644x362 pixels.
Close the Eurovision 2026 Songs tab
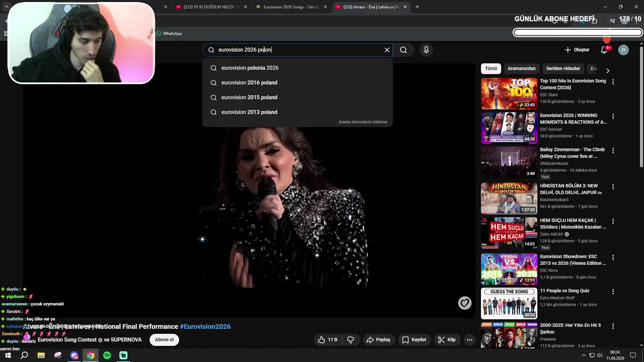326,7
